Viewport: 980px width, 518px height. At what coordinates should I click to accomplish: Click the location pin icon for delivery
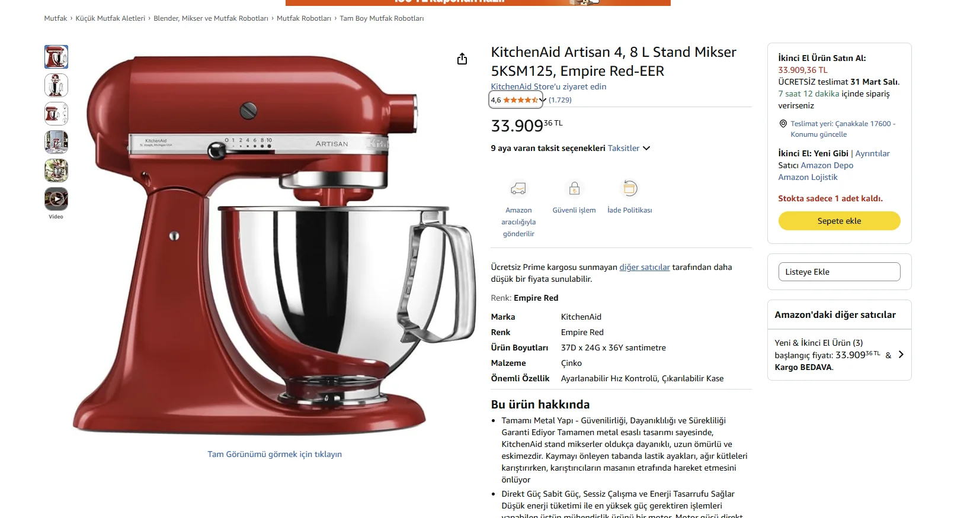click(783, 124)
